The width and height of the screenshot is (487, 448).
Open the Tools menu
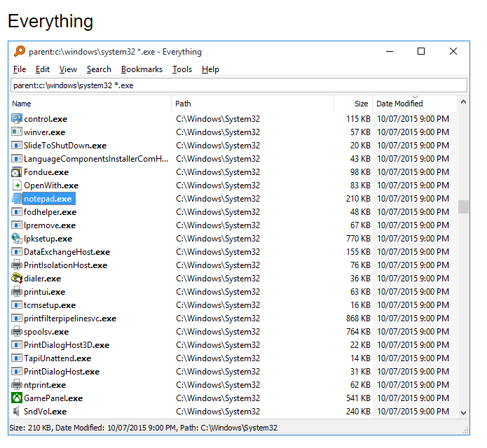pos(182,69)
